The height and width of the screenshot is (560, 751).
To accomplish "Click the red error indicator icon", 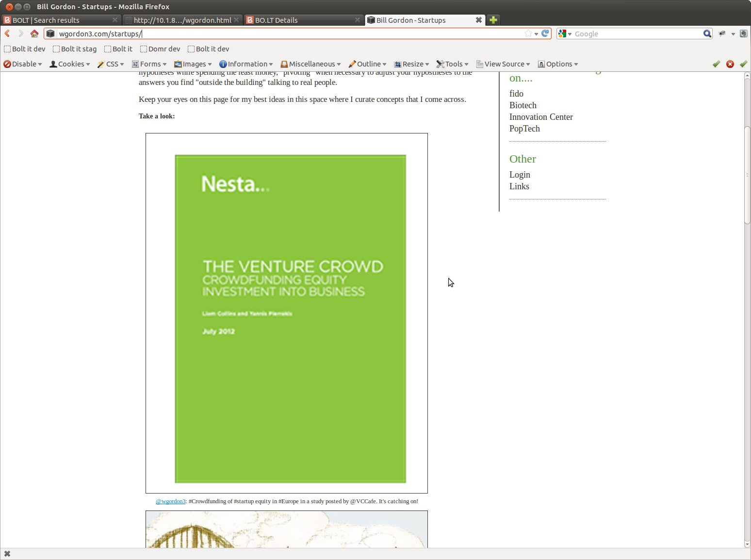I will click(730, 64).
